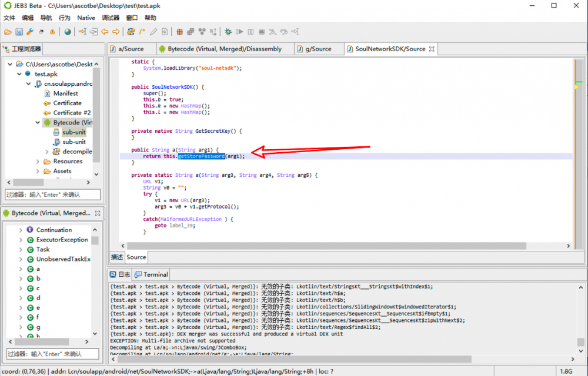
Task: Close the SoulNetworkSDK/Source tab
Action: [x=432, y=49]
